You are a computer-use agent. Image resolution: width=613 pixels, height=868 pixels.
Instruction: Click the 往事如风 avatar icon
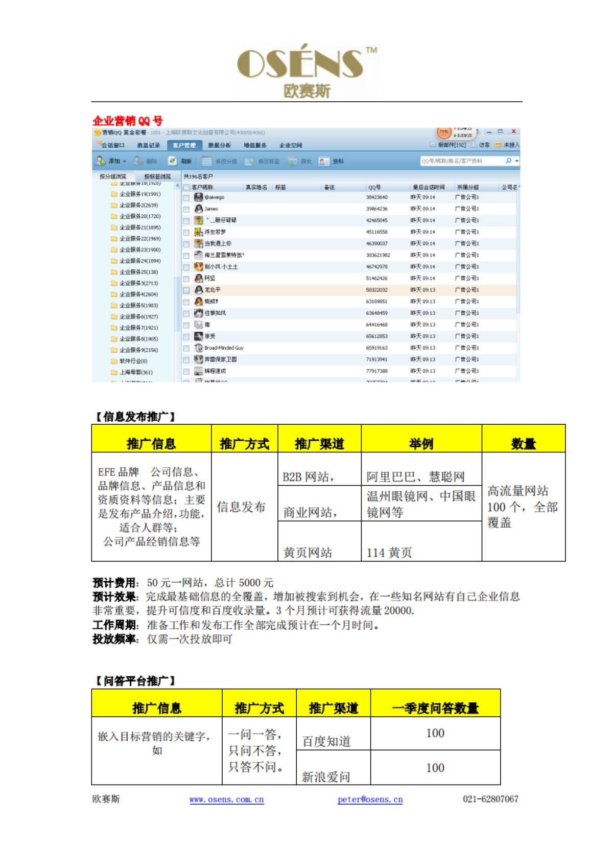[x=199, y=313]
